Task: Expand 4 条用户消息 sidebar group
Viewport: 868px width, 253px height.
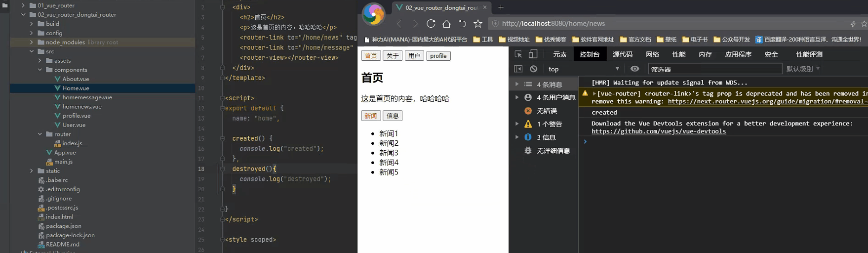Action: pos(517,97)
